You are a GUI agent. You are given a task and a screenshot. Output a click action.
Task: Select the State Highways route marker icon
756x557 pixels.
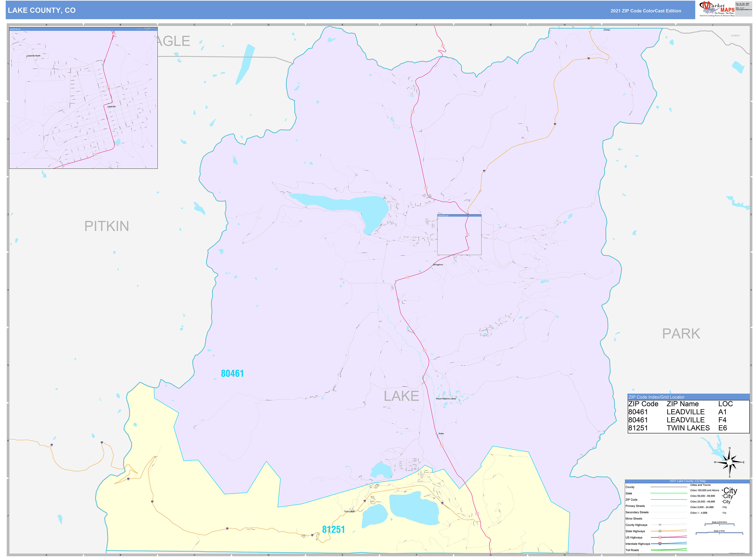pos(660,531)
